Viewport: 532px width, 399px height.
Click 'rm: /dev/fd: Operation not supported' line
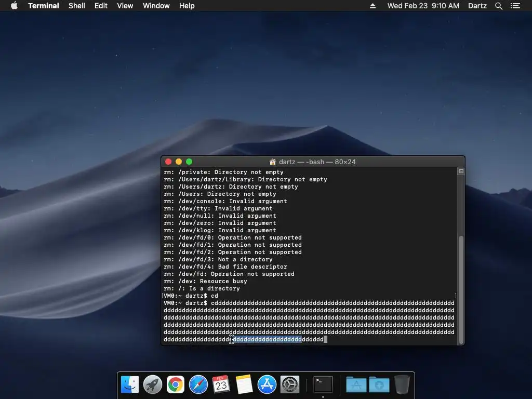(x=229, y=274)
